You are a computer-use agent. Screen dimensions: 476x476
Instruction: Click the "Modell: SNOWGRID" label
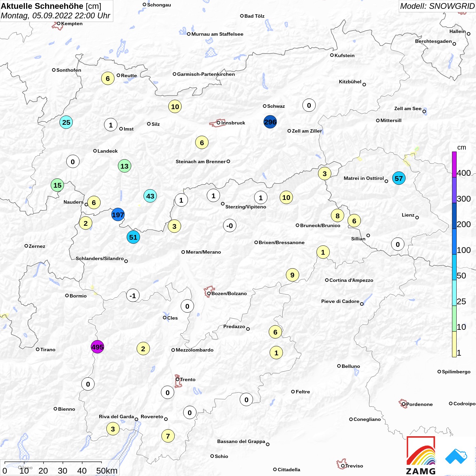click(x=437, y=6)
